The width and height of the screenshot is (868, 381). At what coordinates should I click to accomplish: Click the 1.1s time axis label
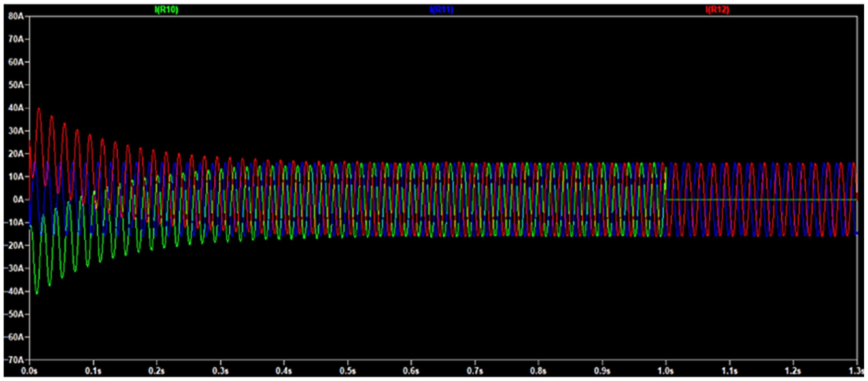(729, 371)
